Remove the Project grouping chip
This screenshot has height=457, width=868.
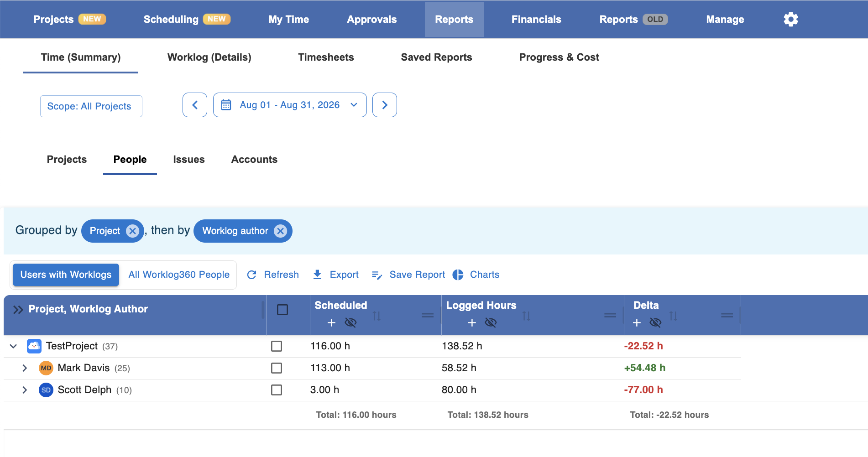click(x=132, y=231)
